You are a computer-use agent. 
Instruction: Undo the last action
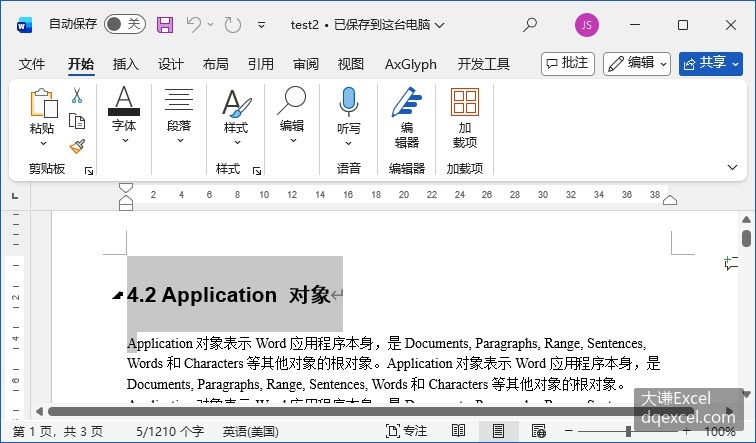click(194, 24)
